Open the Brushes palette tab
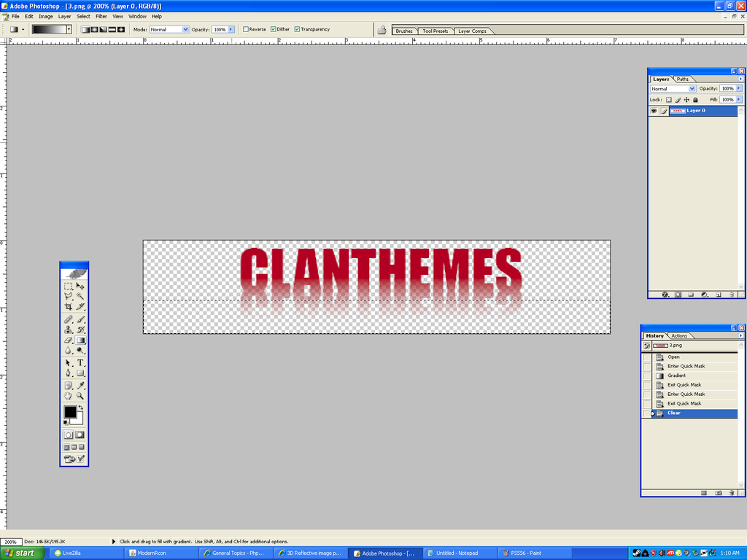 [404, 31]
